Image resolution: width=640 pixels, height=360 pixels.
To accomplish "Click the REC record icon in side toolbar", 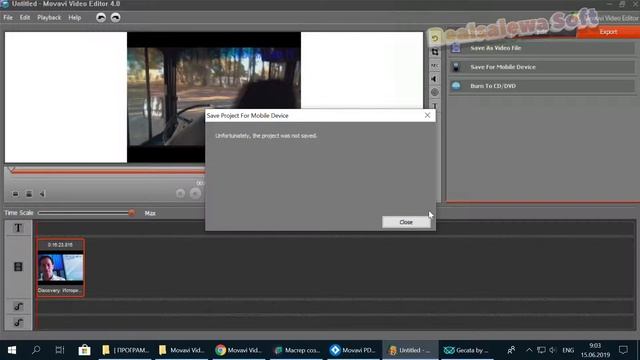I will (435, 66).
